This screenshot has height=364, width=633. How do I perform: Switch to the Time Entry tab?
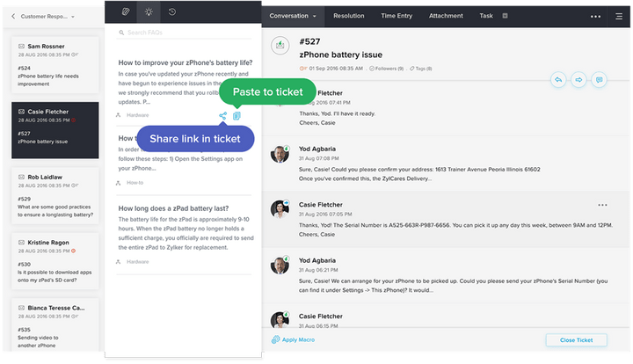pos(397,16)
